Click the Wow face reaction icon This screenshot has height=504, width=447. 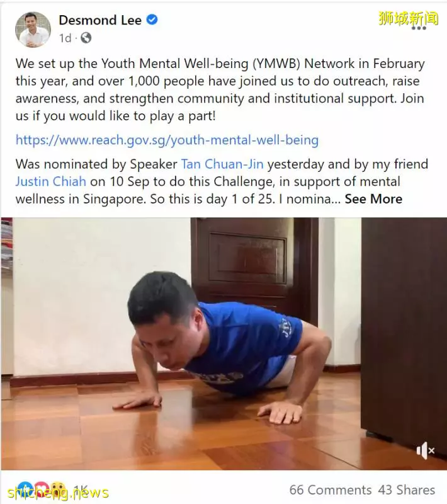(58, 490)
